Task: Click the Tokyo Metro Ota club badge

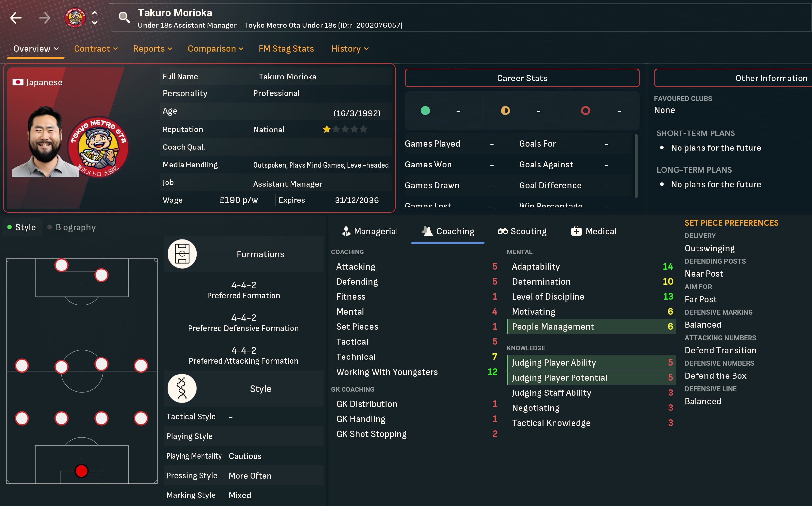Action: coord(75,17)
